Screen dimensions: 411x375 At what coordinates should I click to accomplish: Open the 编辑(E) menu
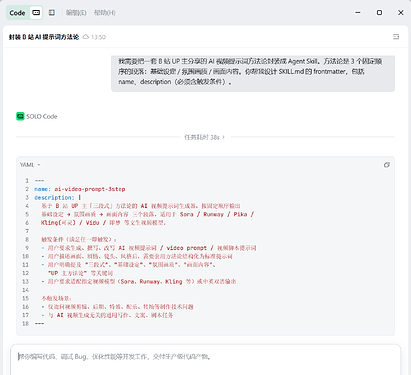76,13
